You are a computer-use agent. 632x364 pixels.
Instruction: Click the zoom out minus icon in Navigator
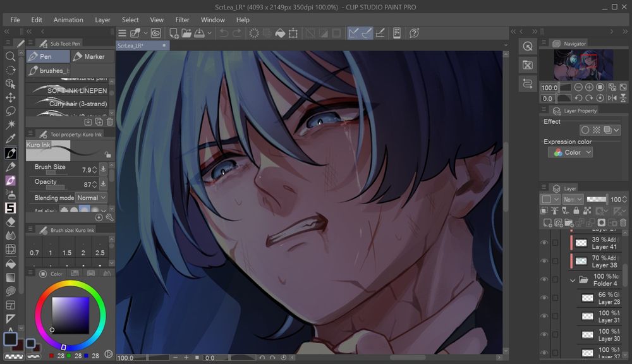tap(578, 87)
